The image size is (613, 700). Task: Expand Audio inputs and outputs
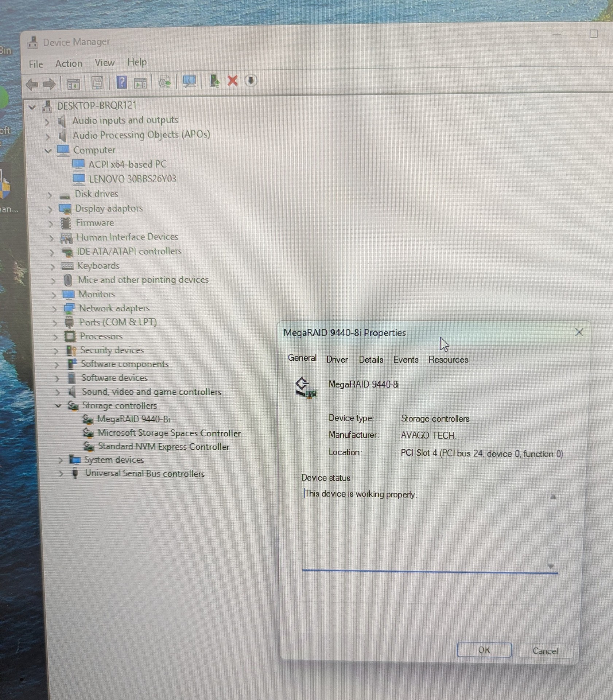tap(47, 122)
